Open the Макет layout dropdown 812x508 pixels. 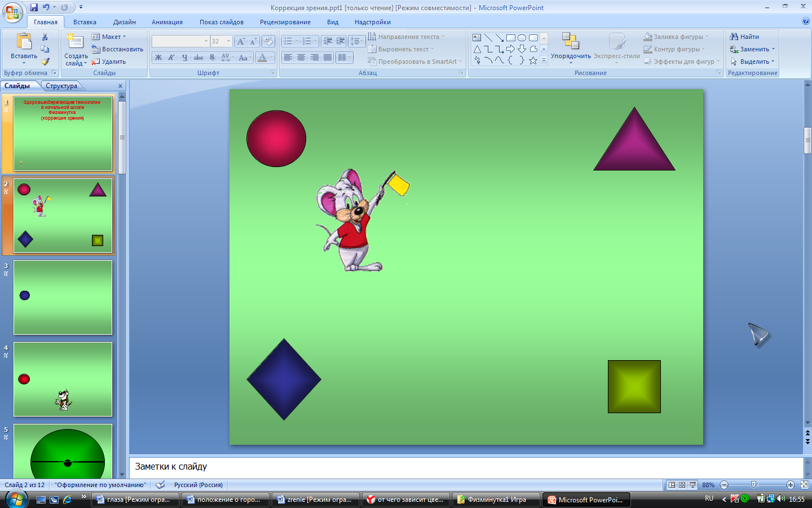coord(109,37)
